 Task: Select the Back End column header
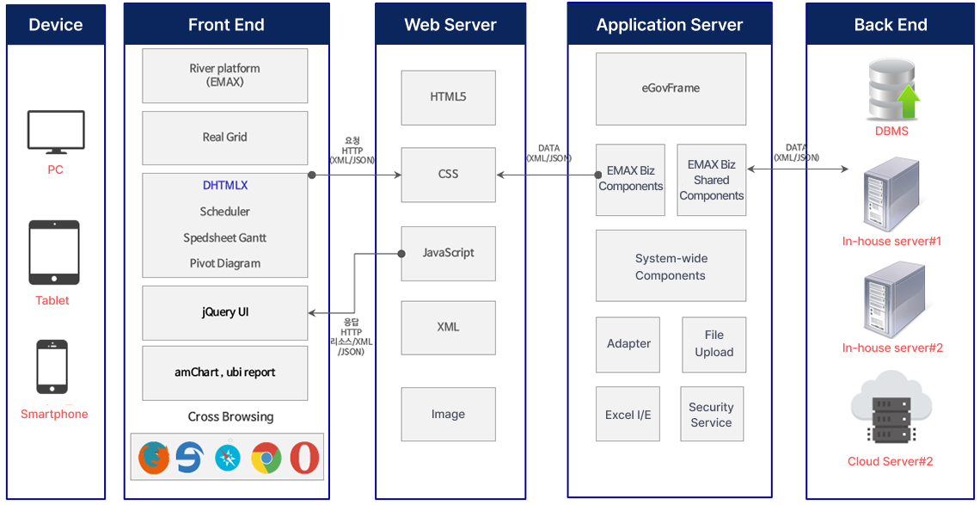click(891, 24)
